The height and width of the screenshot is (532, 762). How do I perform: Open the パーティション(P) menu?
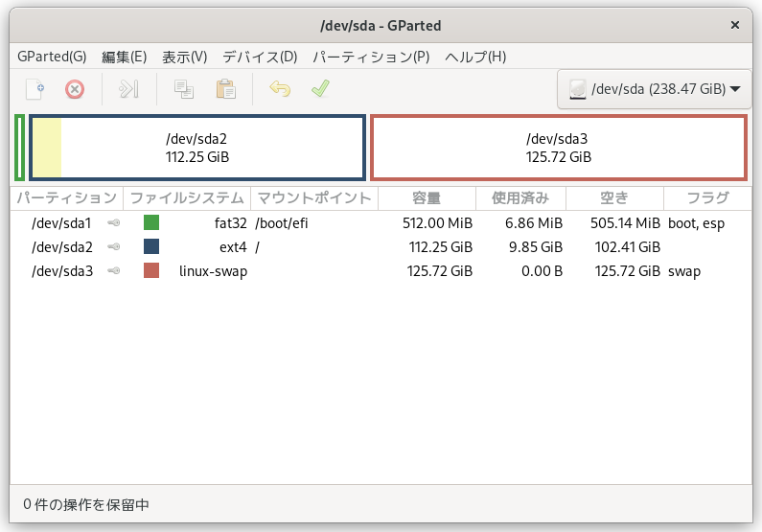click(371, 57)
